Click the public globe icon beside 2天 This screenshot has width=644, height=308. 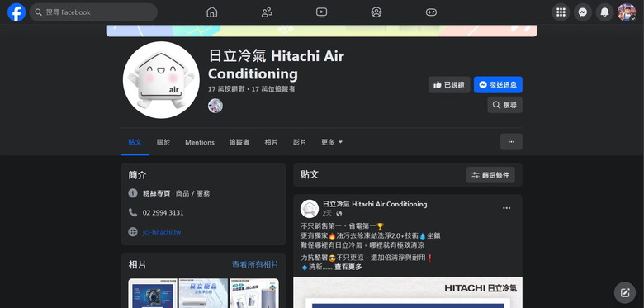click(x=339, y=214)
